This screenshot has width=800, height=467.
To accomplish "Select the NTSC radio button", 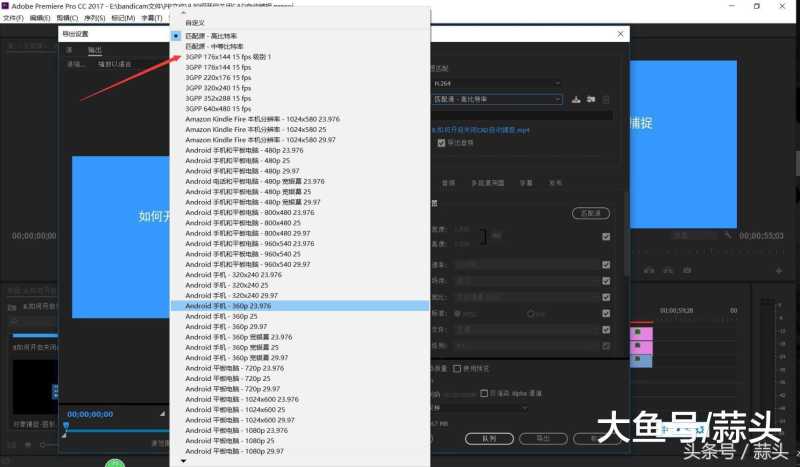I will [x=457, y=313].
